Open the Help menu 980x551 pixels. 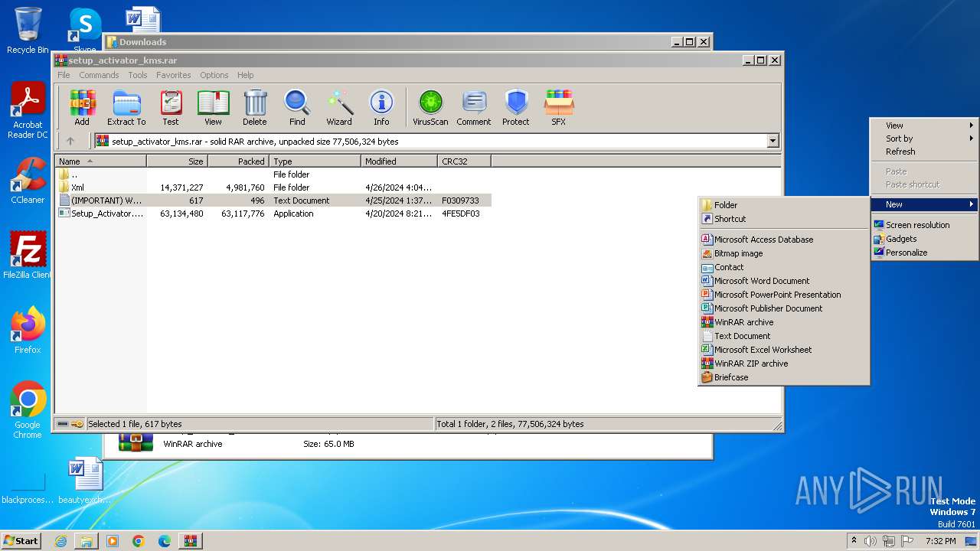pos(246,75)
